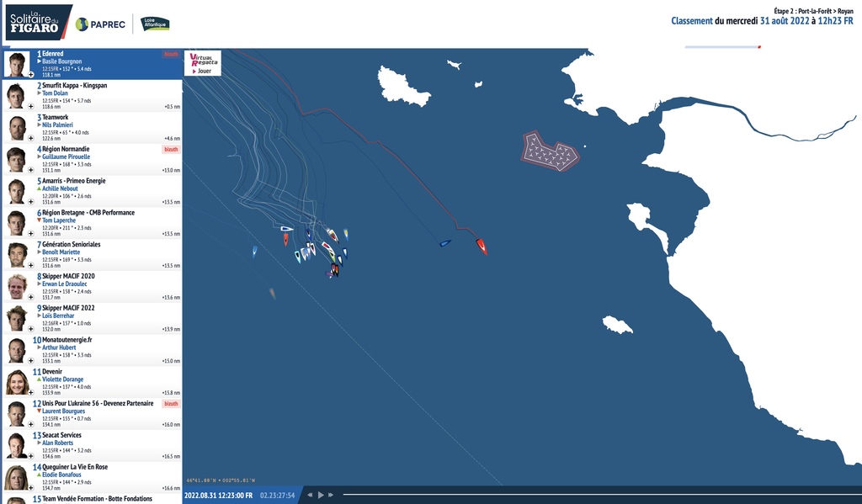Click Tom Dolan's portrait photo
The width and height of the screenshot is (862, 504).
tap(17, 96)
